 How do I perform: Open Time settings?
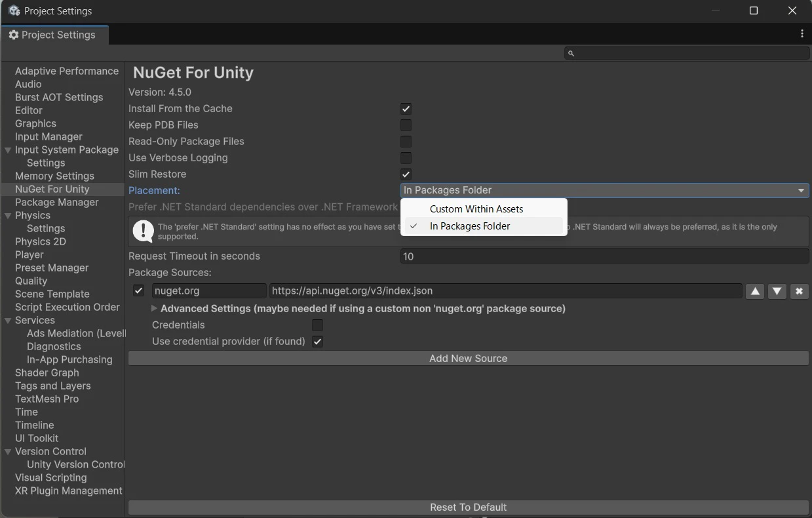[26, 412]
